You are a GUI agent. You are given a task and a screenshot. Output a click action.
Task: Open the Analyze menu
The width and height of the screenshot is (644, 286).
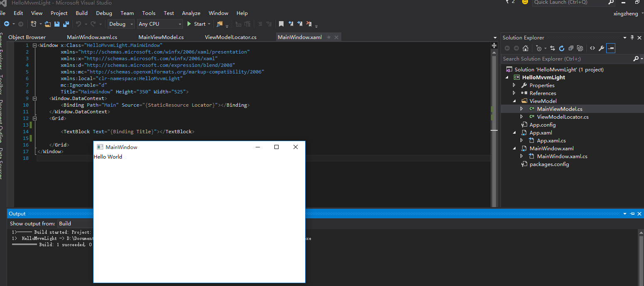[191, 13]
